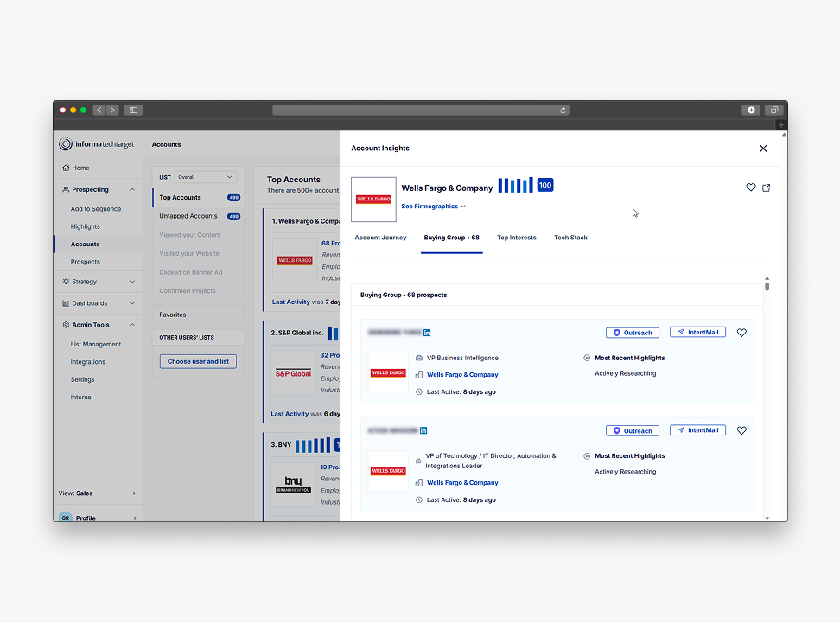Click the page reload icon in address bar

click(x=563, y=110)
